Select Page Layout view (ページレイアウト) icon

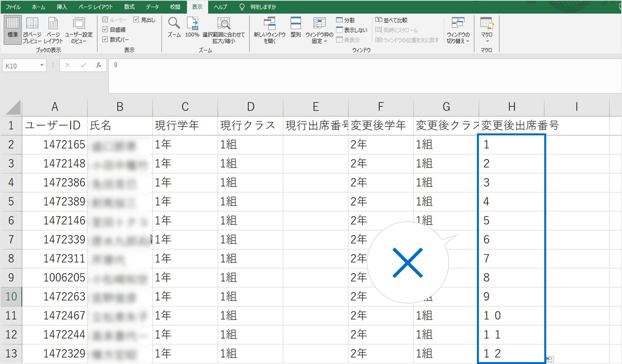tap(53, 24)
